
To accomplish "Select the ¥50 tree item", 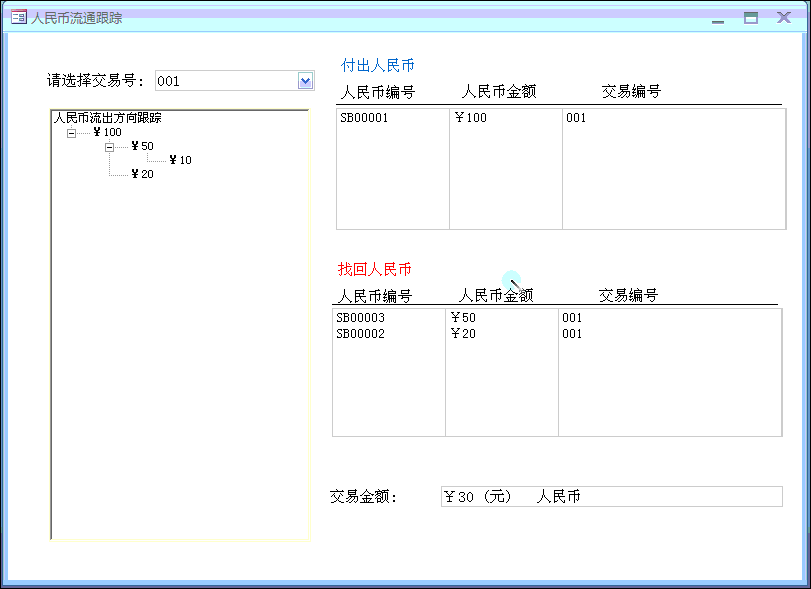I will pos(142,146).
